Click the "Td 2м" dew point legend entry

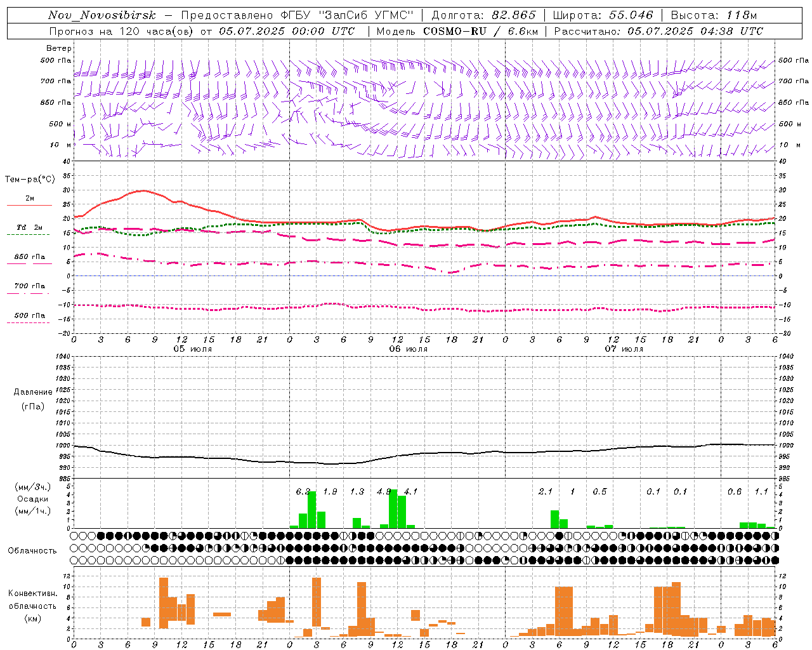pos(30,227)
